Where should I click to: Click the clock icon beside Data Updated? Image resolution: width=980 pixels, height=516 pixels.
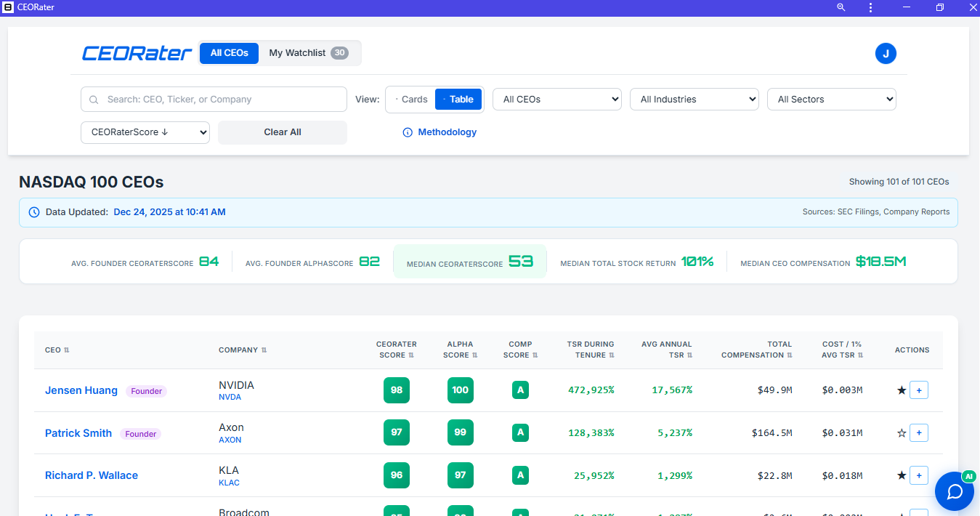tap(33, 212)
